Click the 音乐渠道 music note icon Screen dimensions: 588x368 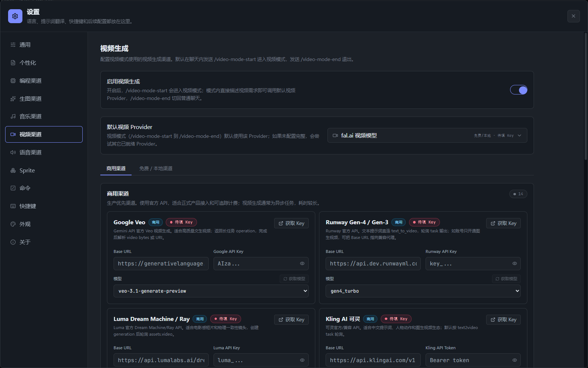(x=13, y=117)
